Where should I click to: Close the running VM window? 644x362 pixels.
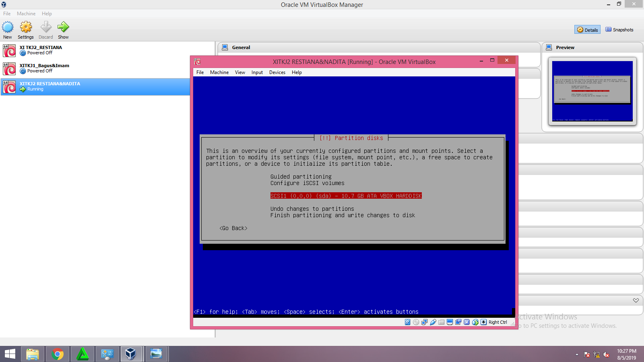pos(507,60)
